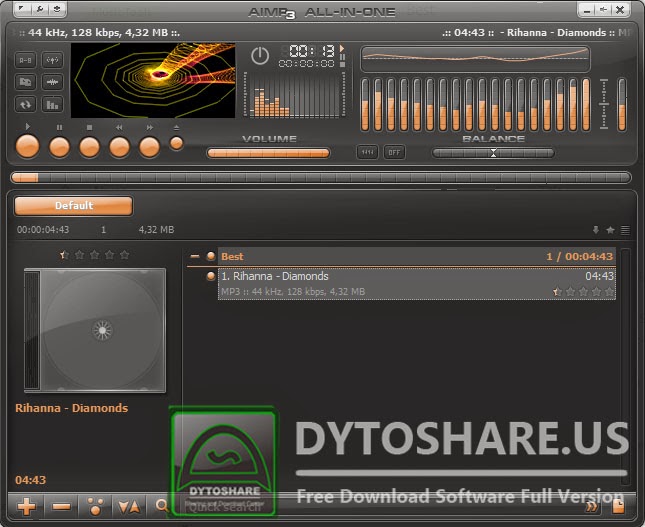This screenshot has height=527, width=645.
Task: Adjust the BALANCE slider
Action: 493,153
